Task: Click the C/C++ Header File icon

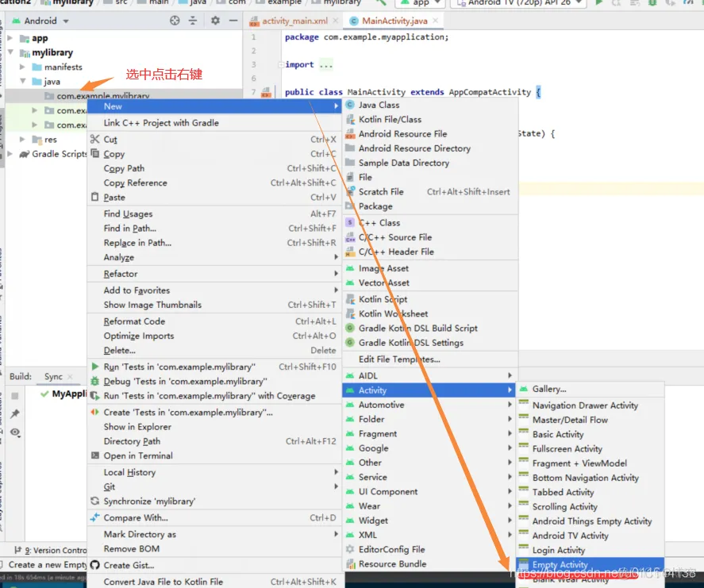Action: point(350,252)
